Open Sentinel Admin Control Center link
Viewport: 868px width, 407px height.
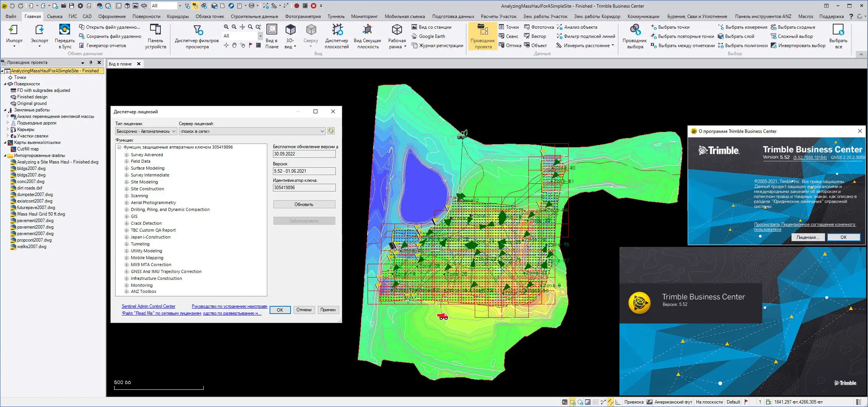tap(149, 306)
